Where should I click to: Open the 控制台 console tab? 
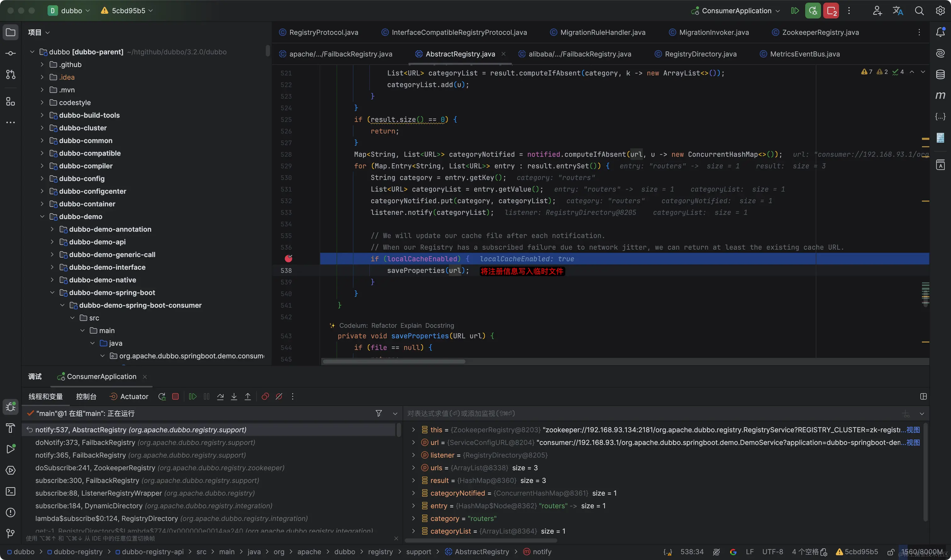(86, 397)
